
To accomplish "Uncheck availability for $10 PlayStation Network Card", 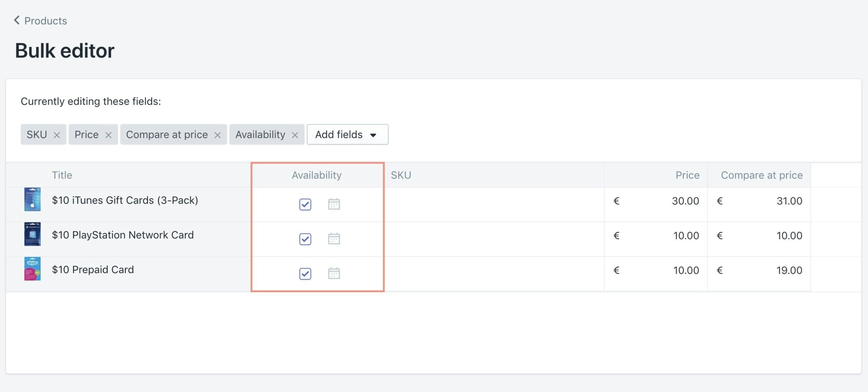I will [x=305, y=239].
